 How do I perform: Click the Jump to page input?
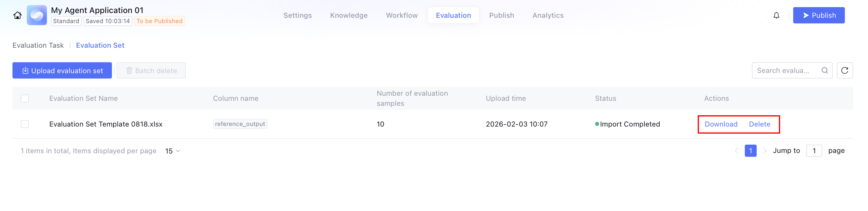point(814,151)
